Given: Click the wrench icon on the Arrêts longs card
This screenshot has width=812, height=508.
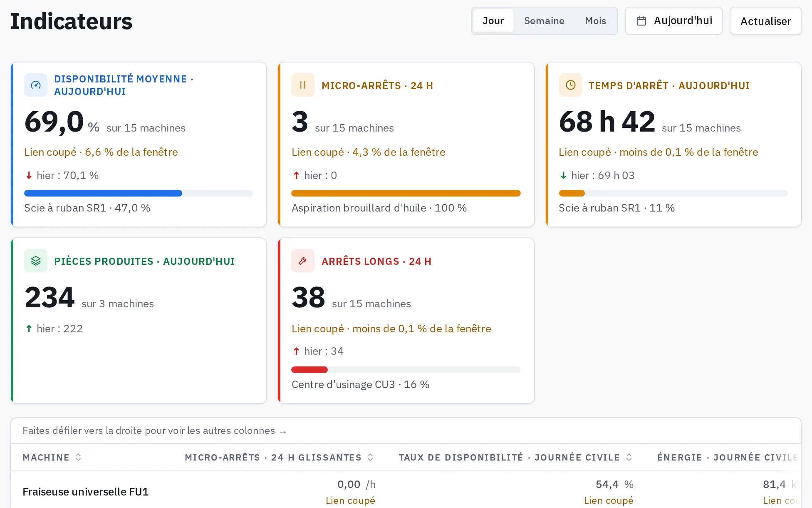Looking at the screenshot, I should pos(303,261).
